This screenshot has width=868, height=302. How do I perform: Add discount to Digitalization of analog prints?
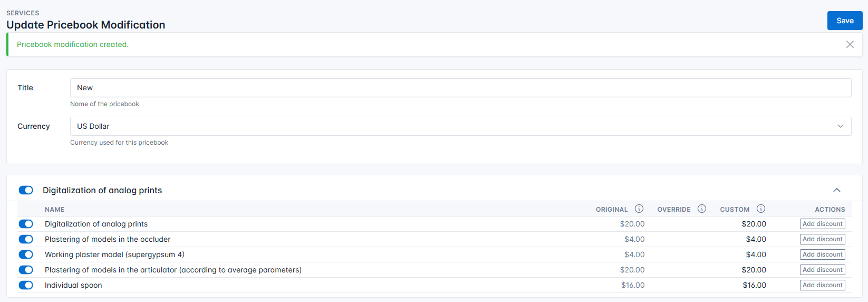point(822,224)
